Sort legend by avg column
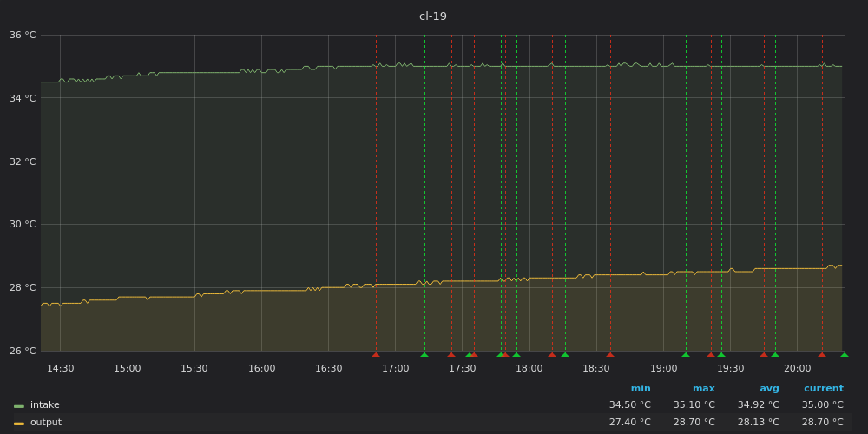Image resolution: width=868 pixels, height=434 pixels. tap(769, 389)
